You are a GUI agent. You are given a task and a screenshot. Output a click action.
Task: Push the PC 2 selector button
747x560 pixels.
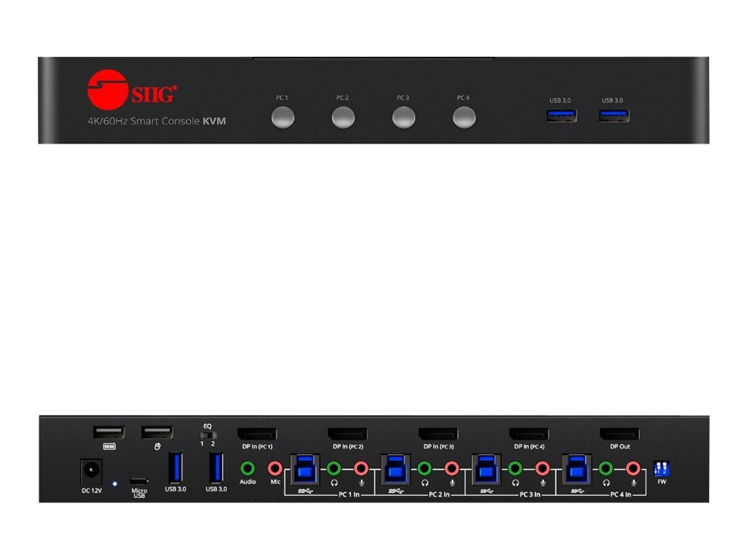pyautogui.click(x=343, y=117)
